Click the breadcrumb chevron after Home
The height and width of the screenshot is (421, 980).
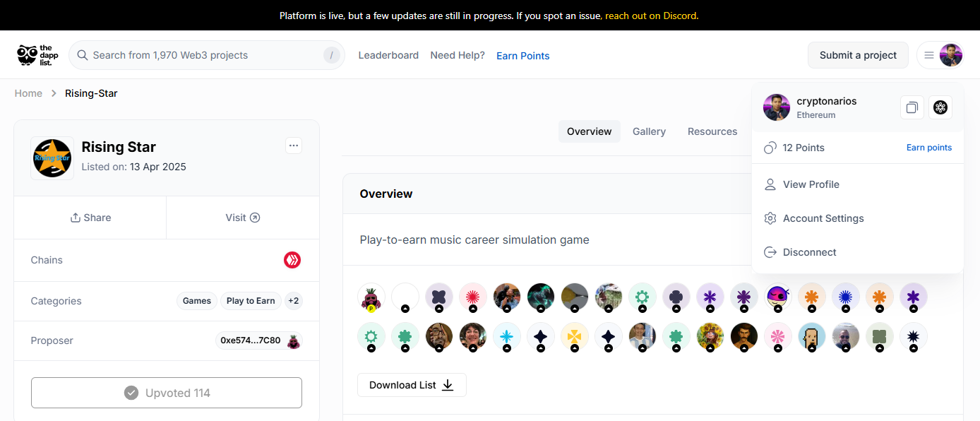(54, 93)
